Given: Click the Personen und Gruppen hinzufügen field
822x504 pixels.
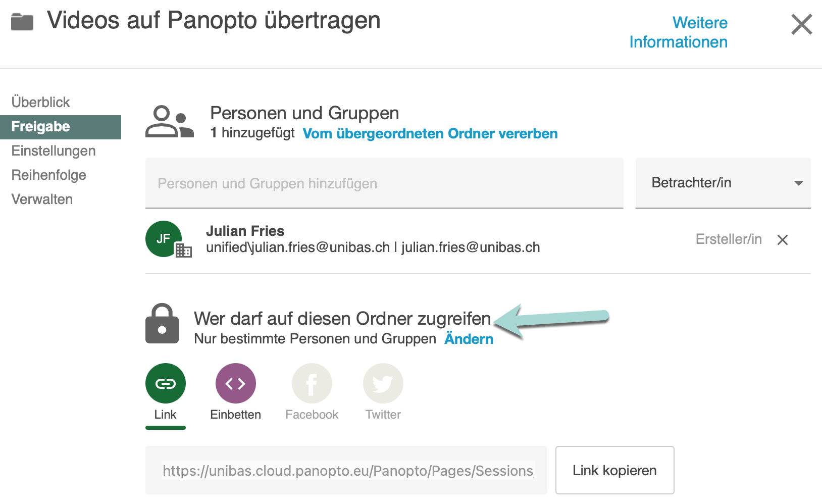Looking at the screenshot, I should [384, 183].
